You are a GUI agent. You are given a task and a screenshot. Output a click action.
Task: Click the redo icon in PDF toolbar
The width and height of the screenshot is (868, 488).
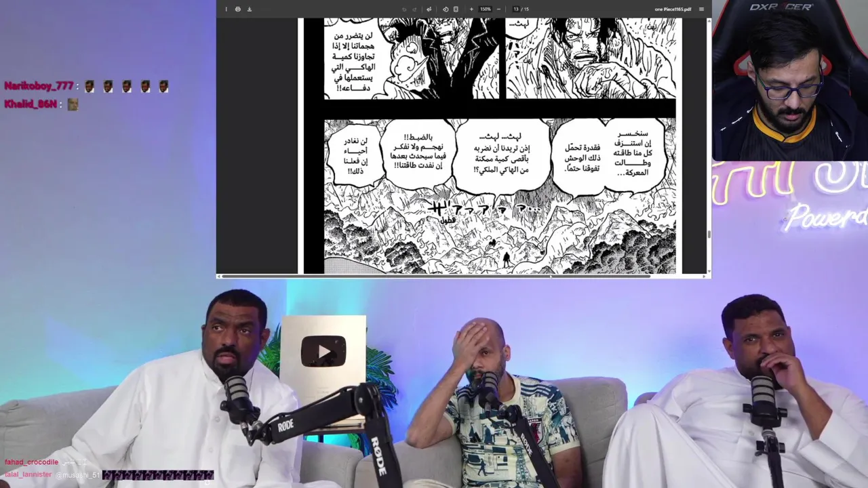coord(414,9)
